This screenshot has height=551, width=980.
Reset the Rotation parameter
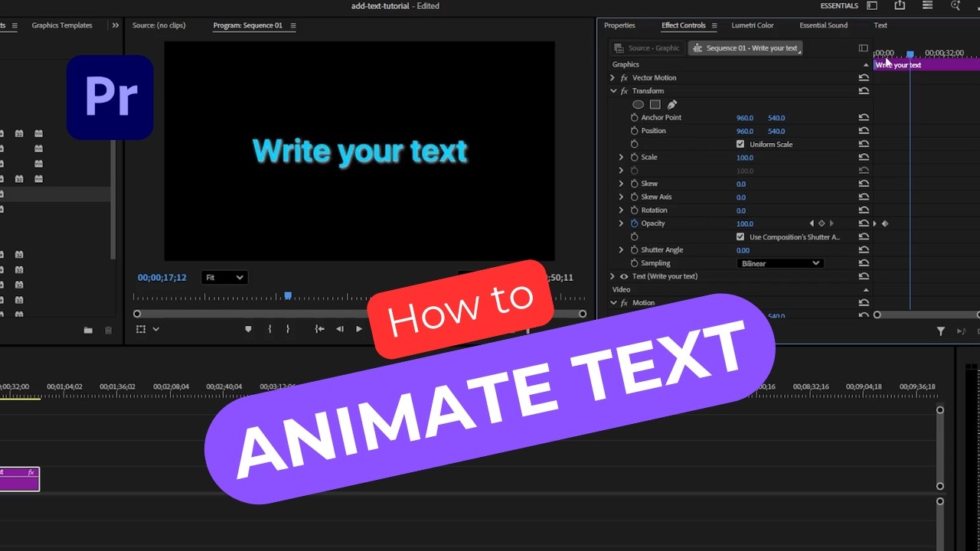tap(864, 210)
